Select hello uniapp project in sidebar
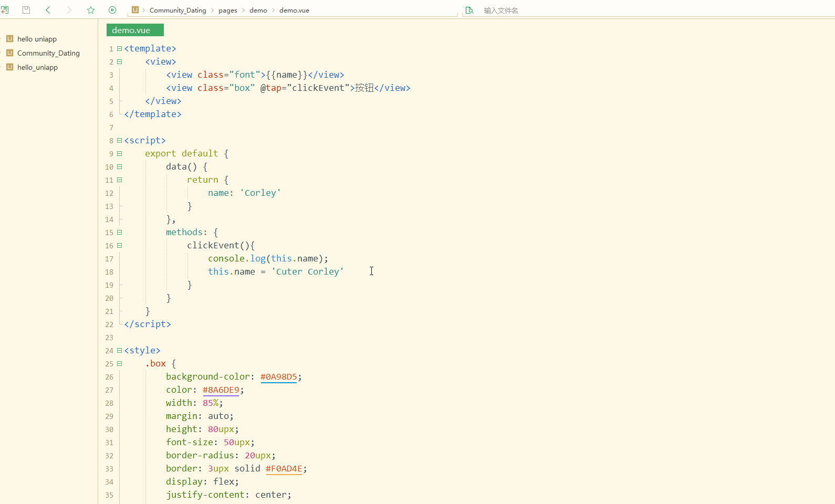 coord(37,39)
